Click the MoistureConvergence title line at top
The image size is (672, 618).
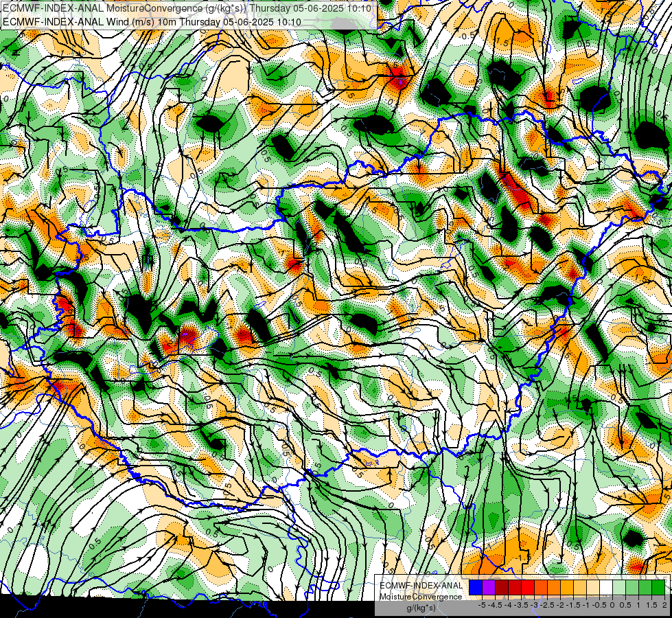187,8
